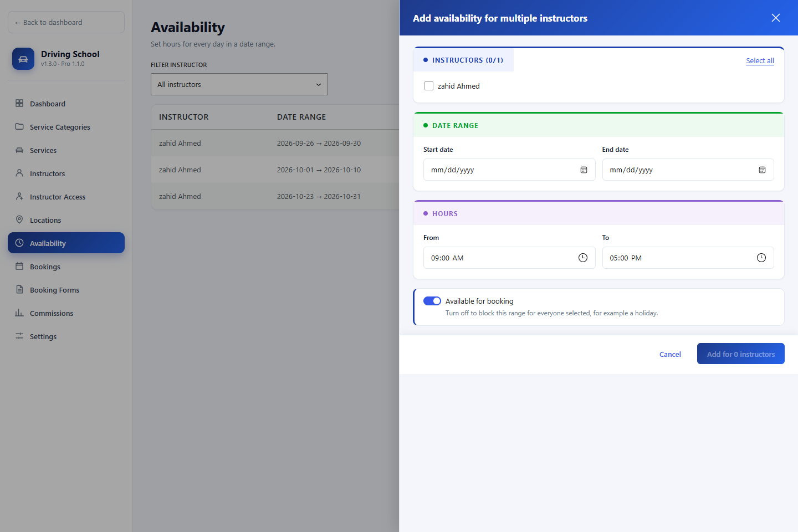Toggle the Available for booking switch
Screen dimensions: 798x532
click(432, 301)
